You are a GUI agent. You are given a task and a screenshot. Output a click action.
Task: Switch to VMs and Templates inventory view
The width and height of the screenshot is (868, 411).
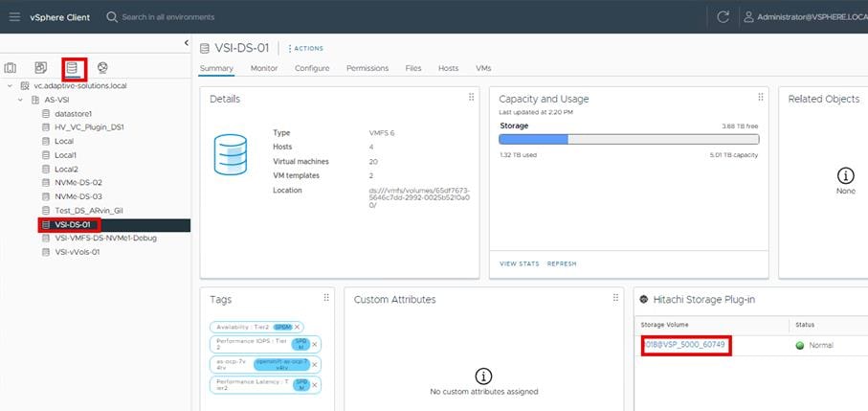pos(40,68)
